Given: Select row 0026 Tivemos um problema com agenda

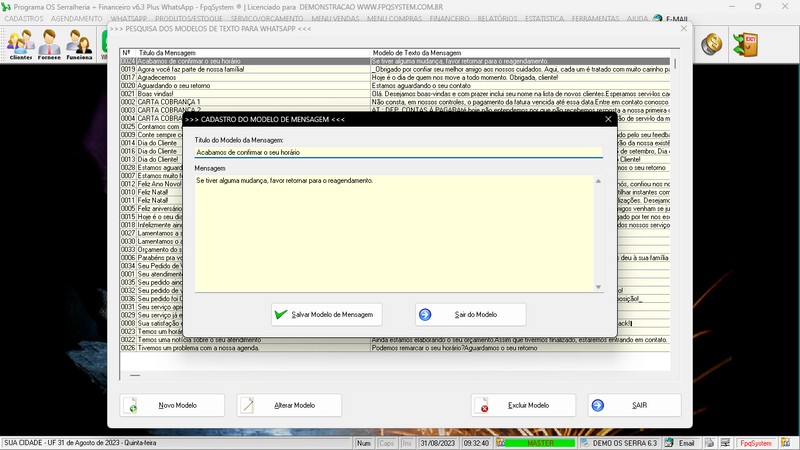Looking at the screenshot, I should tap(395, 347).
